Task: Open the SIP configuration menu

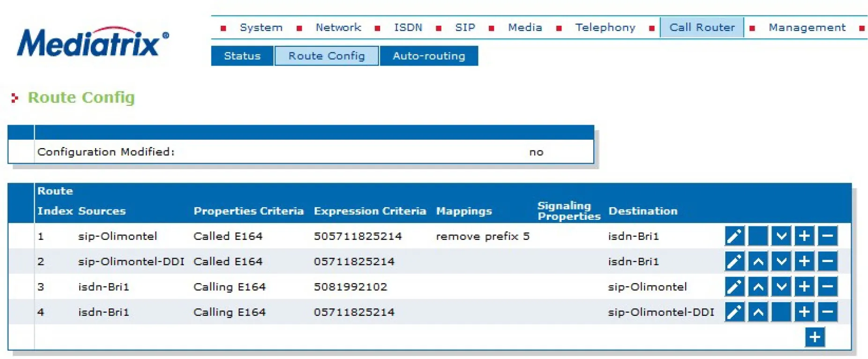Action: (x=465, y=28)
